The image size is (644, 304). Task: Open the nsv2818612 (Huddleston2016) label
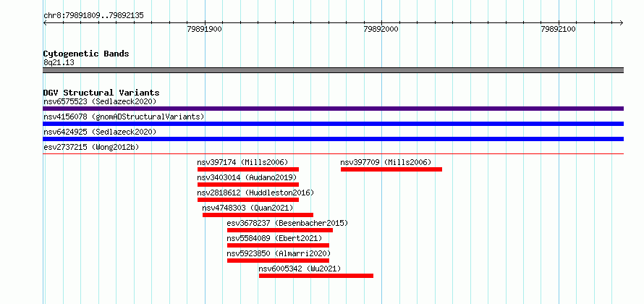click(255, 193)
